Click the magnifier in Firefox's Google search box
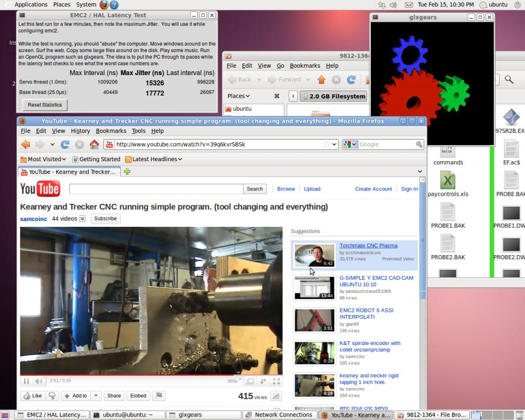The height and width of the screenshot is (420, 525). click(x=419, y=144)
